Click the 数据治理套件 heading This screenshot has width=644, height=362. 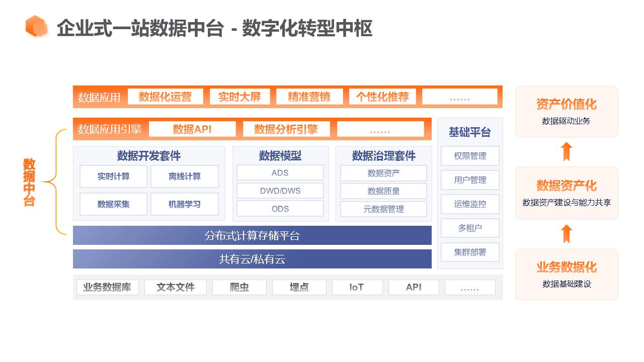(384, 156)
